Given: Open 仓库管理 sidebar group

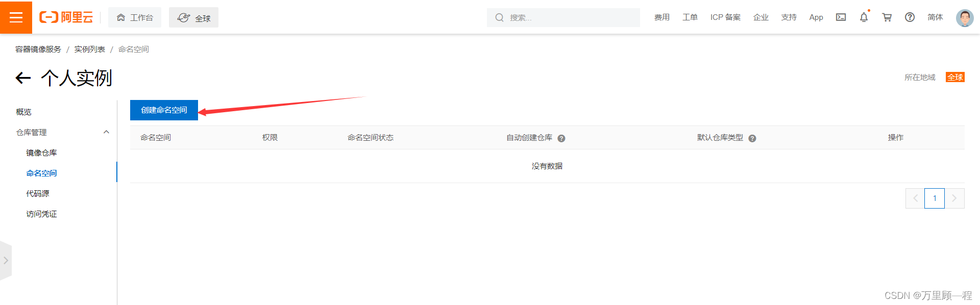Looking at the screenshot, I should (31, 132).
